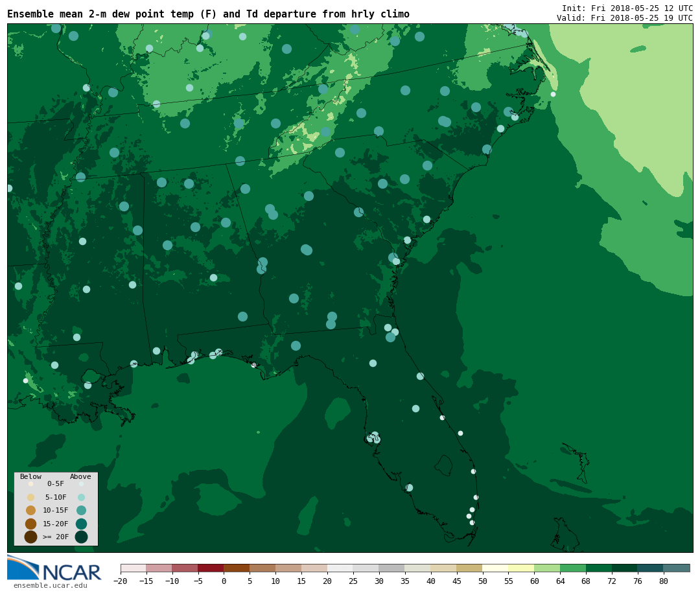Pick the dark green swatch between 72 and 76
Viewport: 700px width, 593px height.
click(625, 568)
